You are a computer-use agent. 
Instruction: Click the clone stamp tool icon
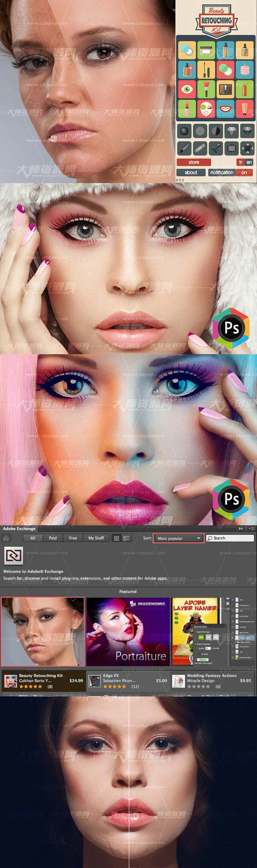pyautogui.click(x=216, y=148)
